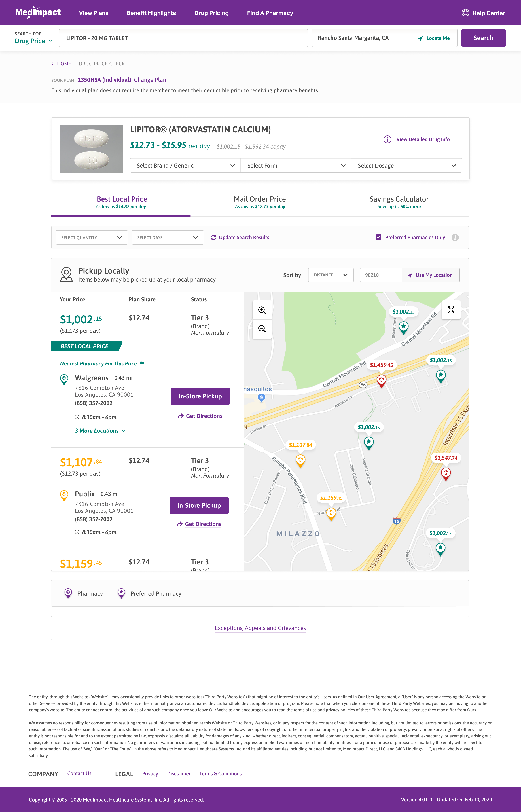Click the Lipitor tablet image

[x=91, y=149]
